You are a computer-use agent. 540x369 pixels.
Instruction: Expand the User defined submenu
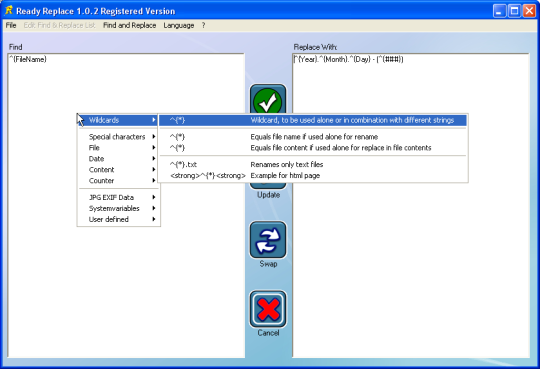[118, 219]
